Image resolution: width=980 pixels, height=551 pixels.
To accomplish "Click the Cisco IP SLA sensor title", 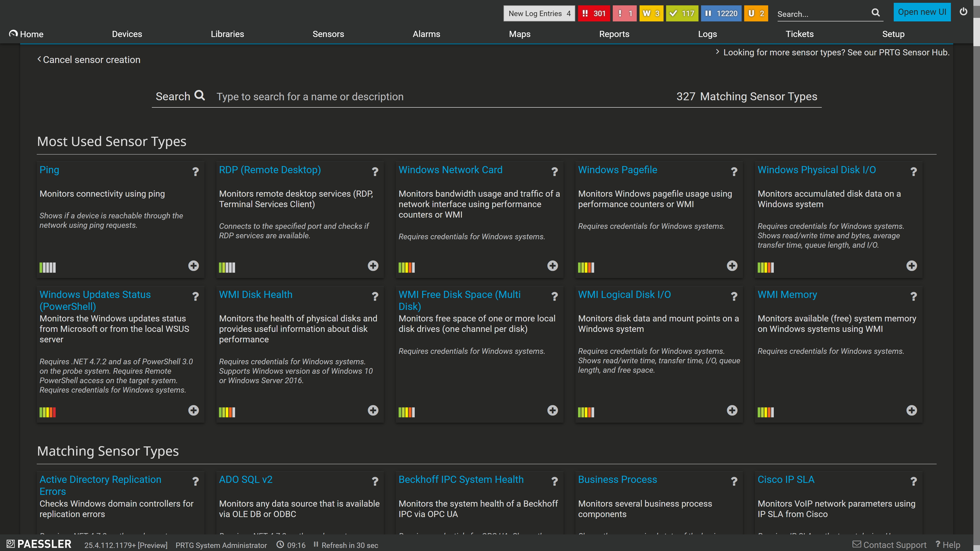I will pyautogui.click(x=786, y=480).
